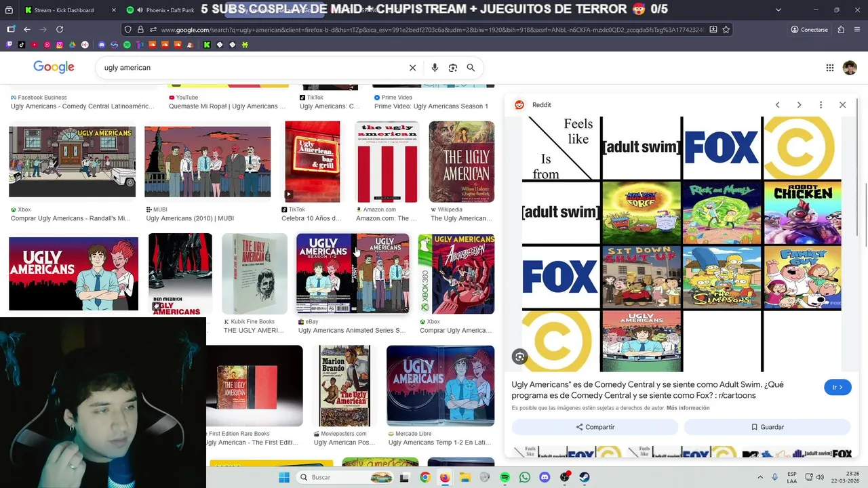Open Reddit source header link
Image resolution: width=868 pixels, height=488 pixels.
coord(533,105)
